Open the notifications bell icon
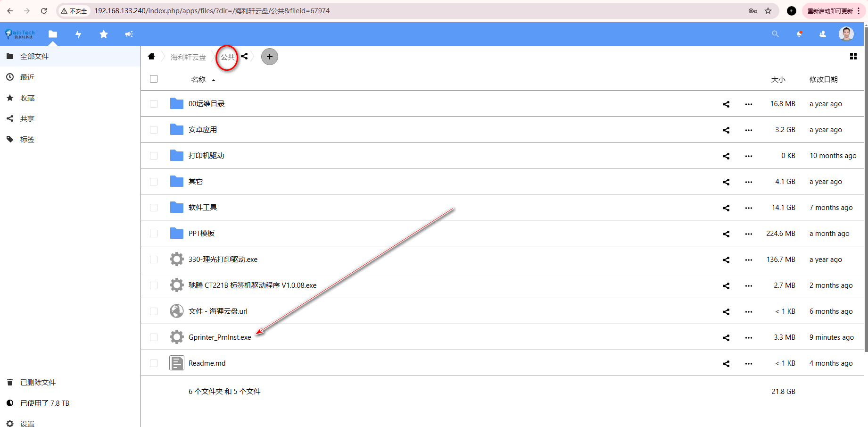The width and height of the screenshot is (868, 427). click(799, 34)
